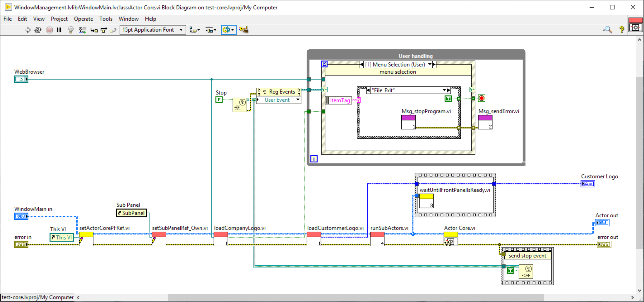Click the Sub Panel reference node
Image resolution: width=644 pixels, height=302 pixels.
(x=131, y=213)
